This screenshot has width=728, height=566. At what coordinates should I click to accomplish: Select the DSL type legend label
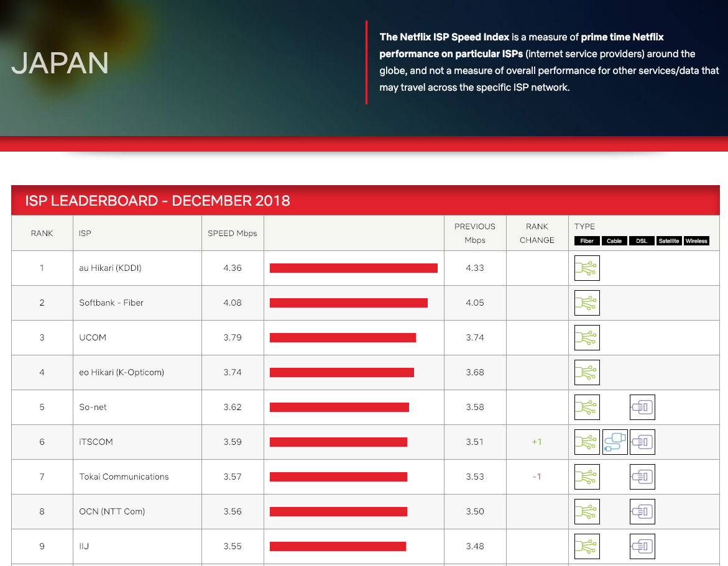[642, 241]
